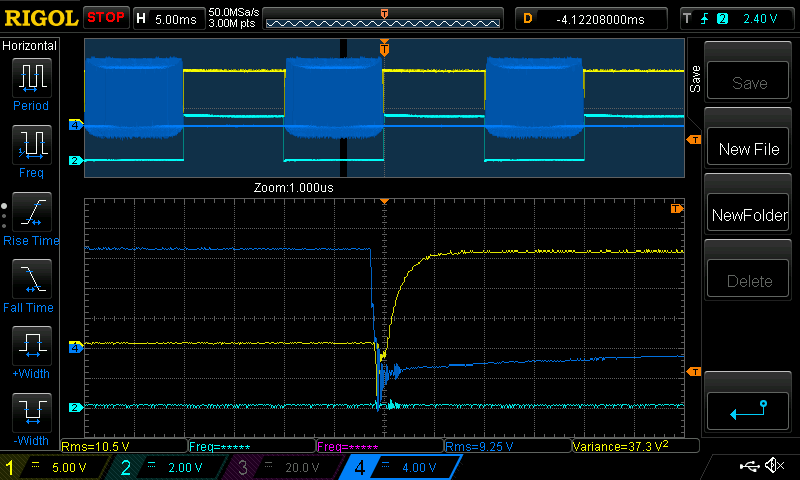Click the NewFolder menu button
Image resolution: width=800 pixels, height=480 pixels.
coord(749,215)
